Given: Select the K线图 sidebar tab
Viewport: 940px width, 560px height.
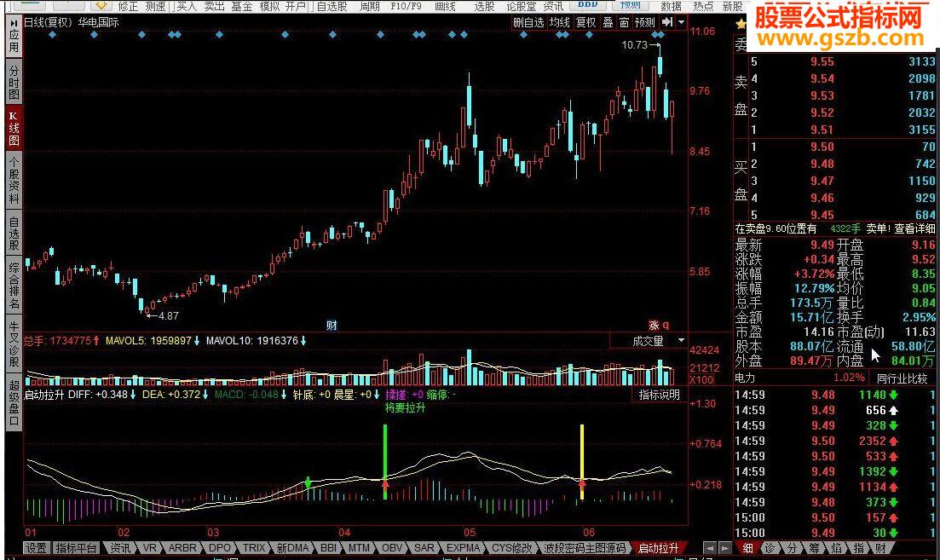Looking at the screenshot, I should pyautogui.click(x=14, y=129).
